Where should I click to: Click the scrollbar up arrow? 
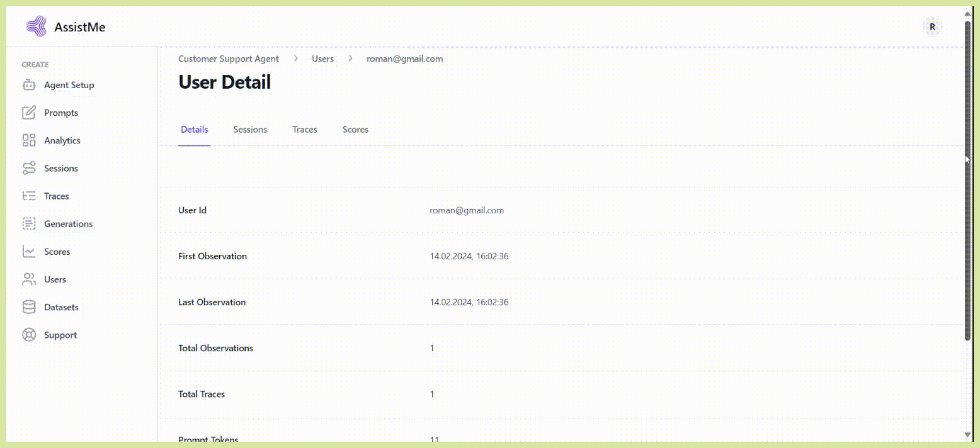coord(967,13)
